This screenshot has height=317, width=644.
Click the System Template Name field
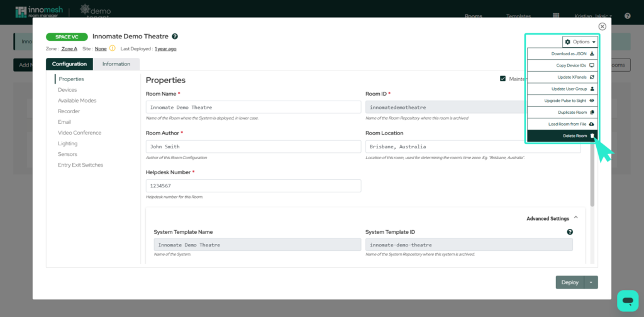(257, 245)
